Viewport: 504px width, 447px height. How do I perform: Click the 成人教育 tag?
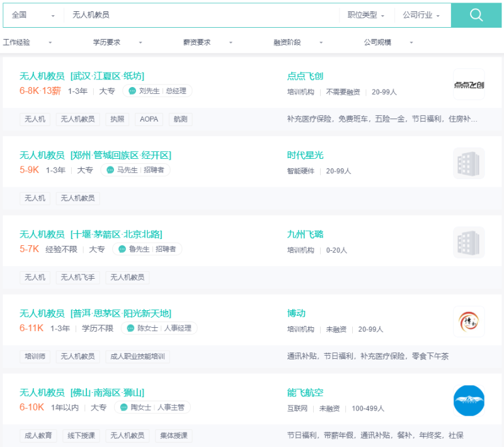(x=38, y=436)
